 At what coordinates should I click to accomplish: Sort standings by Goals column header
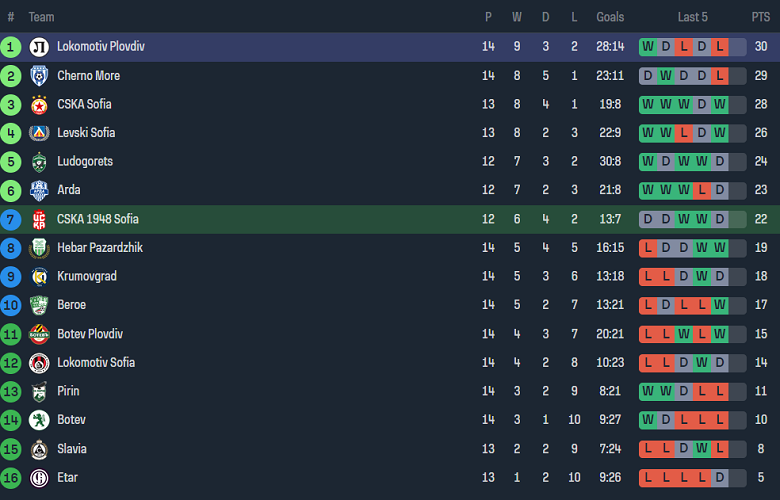point(610,17)
